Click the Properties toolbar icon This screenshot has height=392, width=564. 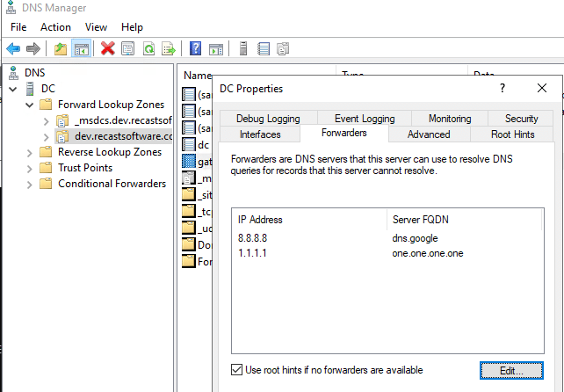[128, 48]
